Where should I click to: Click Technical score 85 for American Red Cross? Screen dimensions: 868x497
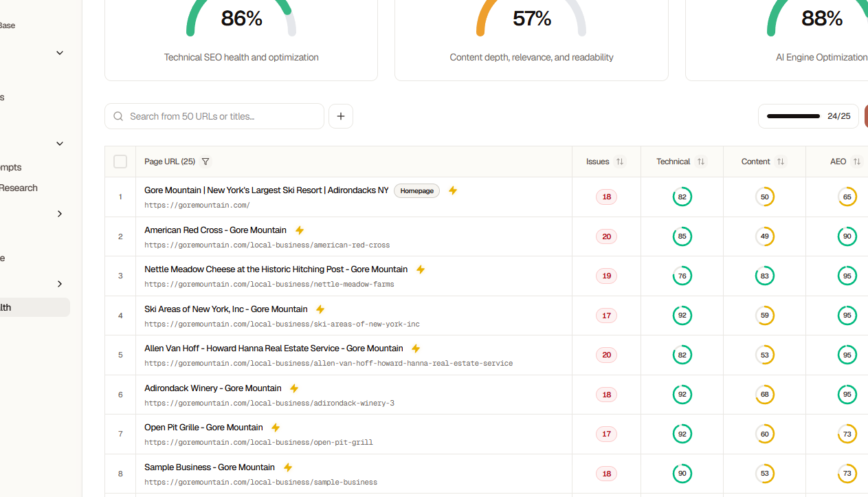point(682,236)
